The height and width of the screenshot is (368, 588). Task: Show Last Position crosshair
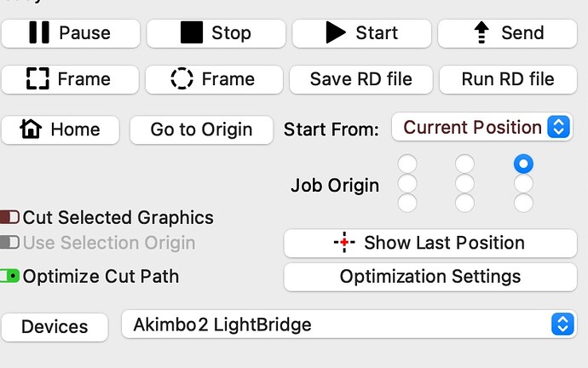pos(430,243)
